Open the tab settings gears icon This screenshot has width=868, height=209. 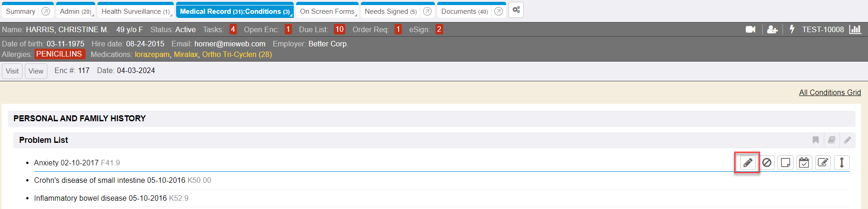click(x=516, y=10)
